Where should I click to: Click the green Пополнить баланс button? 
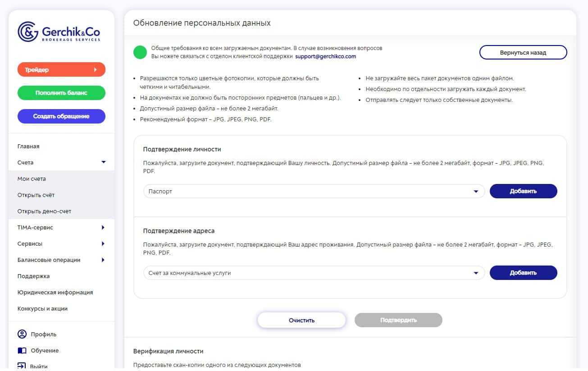tap(61, 93)
